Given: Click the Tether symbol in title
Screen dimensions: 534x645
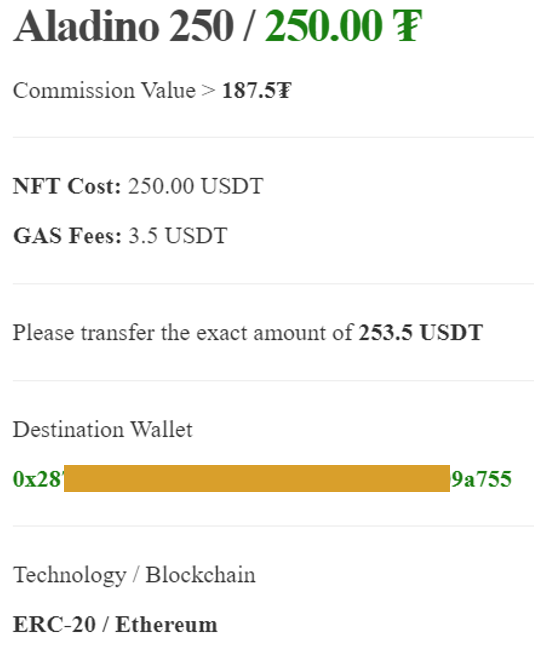Looking at the screenshot, I should click(x=407, y=26).
